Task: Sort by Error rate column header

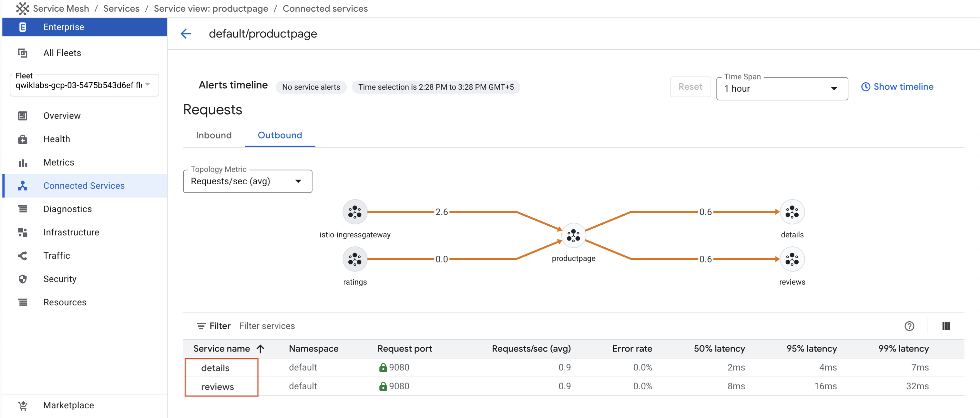Action: pos(632,349)
